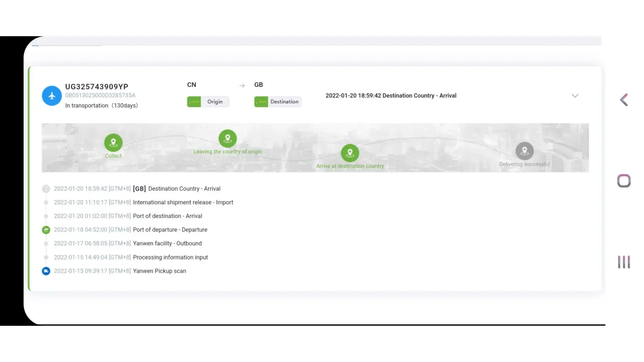Tap the Android home button
Screen dimensions: 644x362
624,181
